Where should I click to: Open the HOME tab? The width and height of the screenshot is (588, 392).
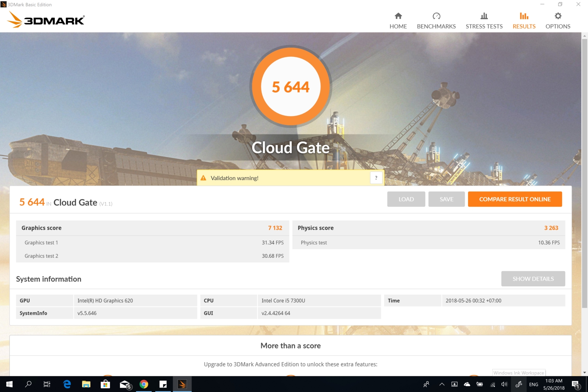click(398, 21)
